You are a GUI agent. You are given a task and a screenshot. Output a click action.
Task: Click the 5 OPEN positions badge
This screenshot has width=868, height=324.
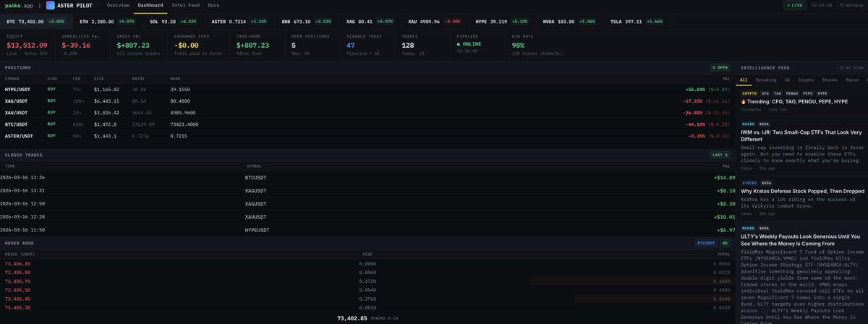(x=720, y=67)
